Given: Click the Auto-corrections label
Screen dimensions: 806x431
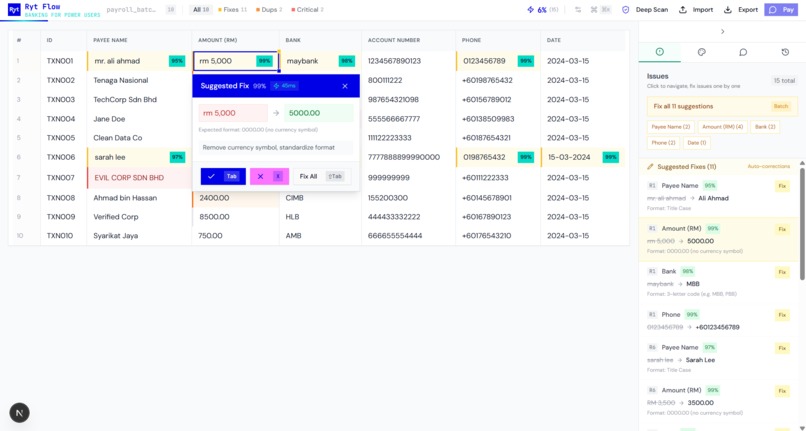Looking at the screenshot, I should click(768, 167).
